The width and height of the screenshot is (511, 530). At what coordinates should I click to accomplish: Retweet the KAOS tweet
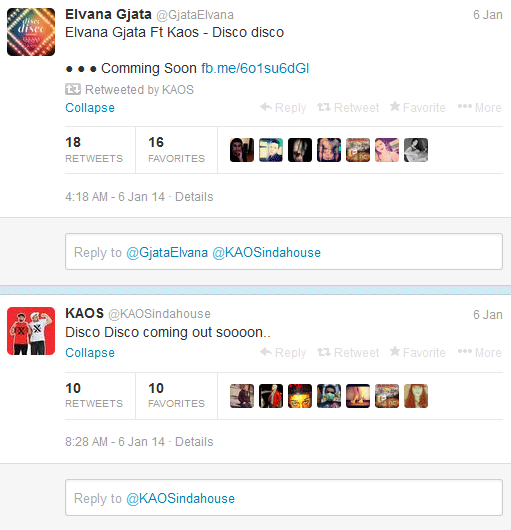coord(348,353)
